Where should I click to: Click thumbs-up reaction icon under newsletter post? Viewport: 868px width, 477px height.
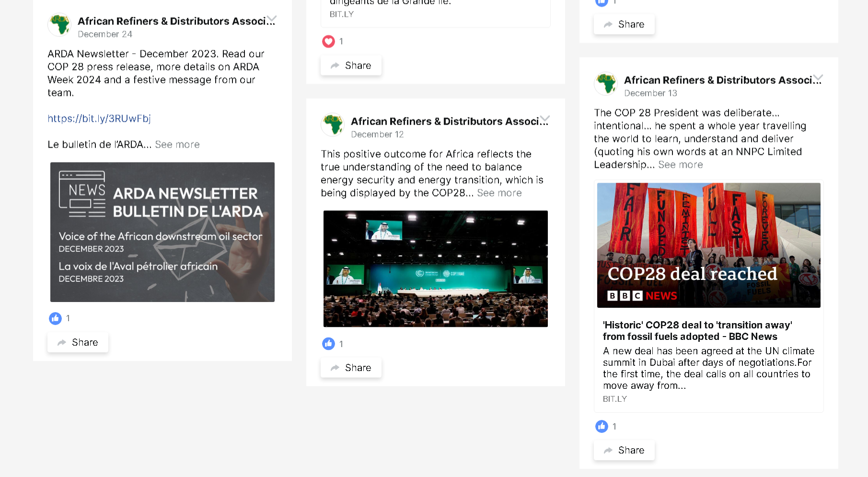click(x=55, y=318)
